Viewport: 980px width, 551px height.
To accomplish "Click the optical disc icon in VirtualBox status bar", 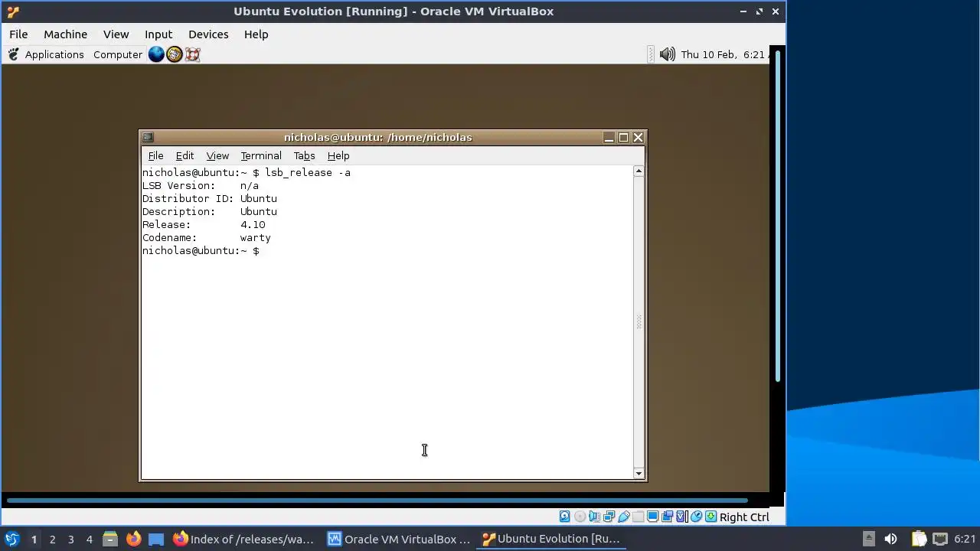I will coord(580,517).
